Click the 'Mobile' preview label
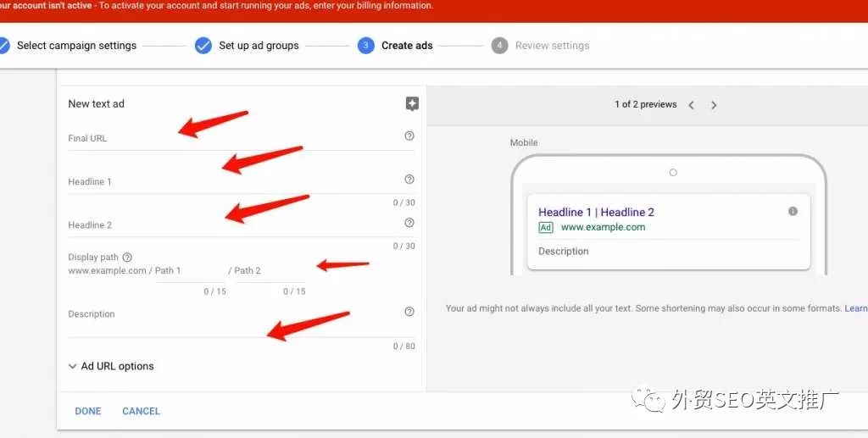Screen dimensions: 868x438 (x=524, y=142)
